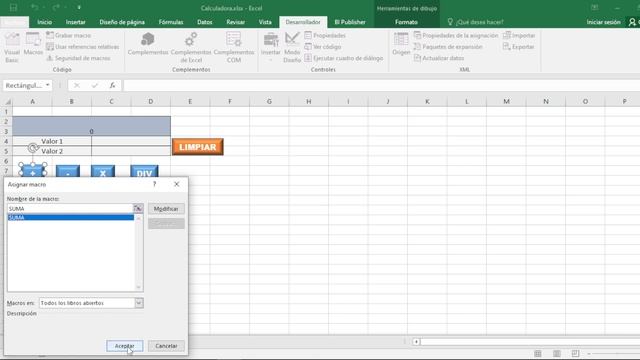Open the BI Publisher tab
640x360 pixels.
pos(350,22)
